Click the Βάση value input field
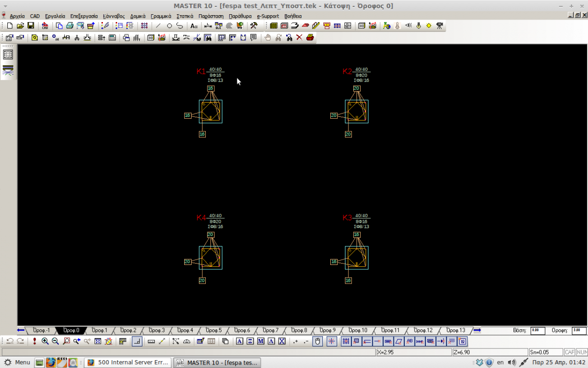Image resolution: width=588 pixels, height=368 pixels. [x=537, y=330]
